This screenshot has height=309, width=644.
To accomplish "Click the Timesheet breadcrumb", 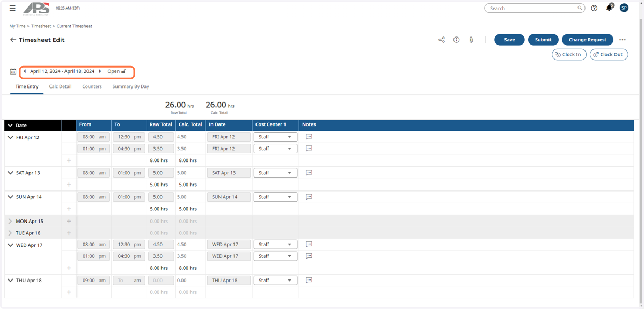I will [x=41, y=26].
